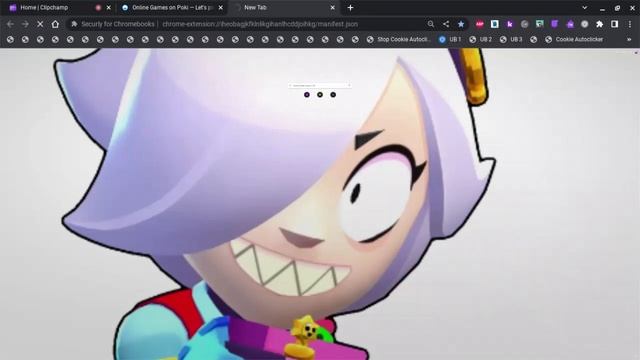Click the zoom magnifier icon in address bar
This screenshot has width=640, height=360.
[431, 24]
